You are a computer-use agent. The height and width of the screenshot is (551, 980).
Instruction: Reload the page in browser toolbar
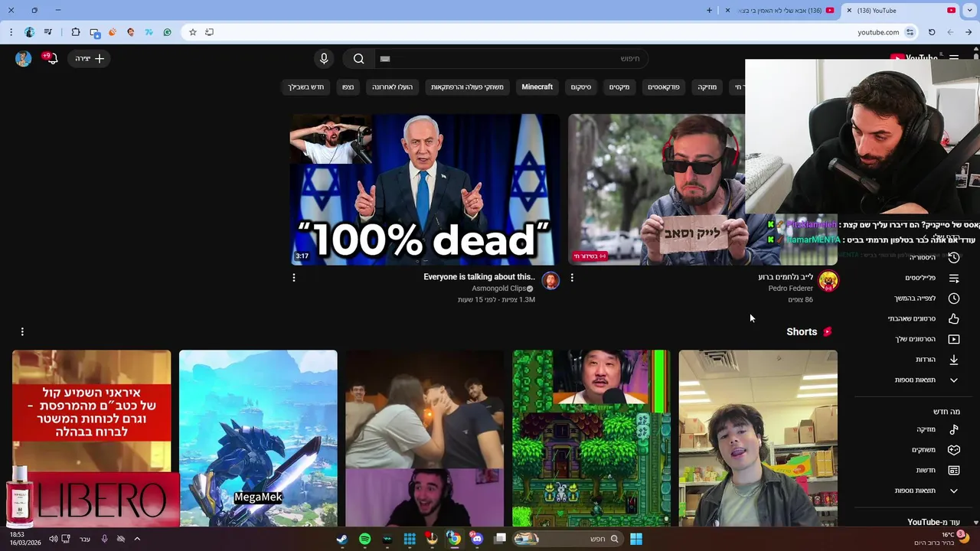[932, 32]
